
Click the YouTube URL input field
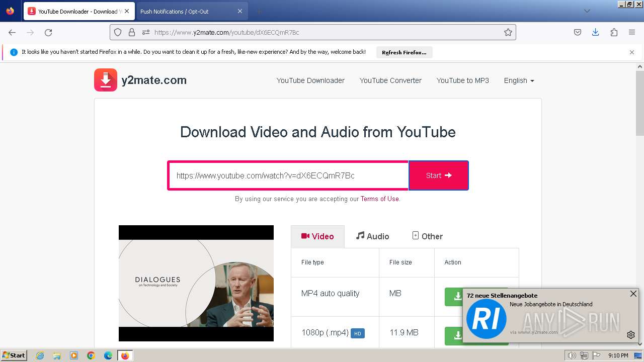[x=288, y=175]
